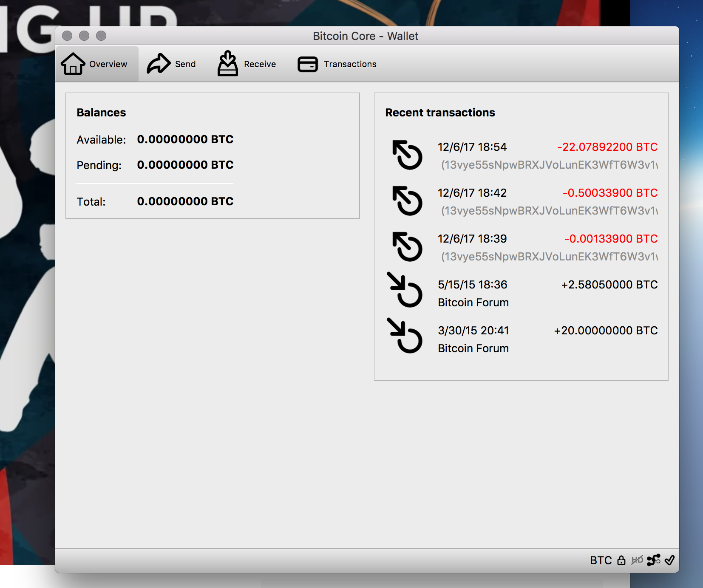Select the -0.00133900 BTC amount
The image size is (703, 588).
(x=611, y=239)
